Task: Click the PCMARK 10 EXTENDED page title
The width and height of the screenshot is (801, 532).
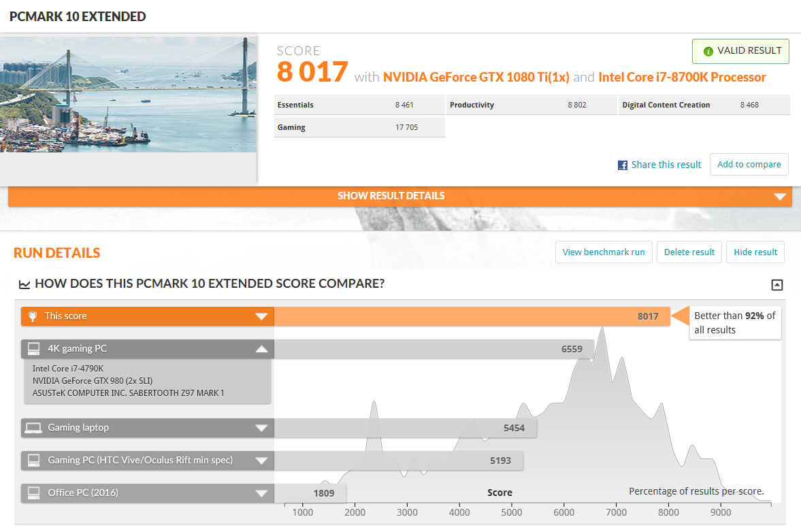Action: tap(78, 16)
